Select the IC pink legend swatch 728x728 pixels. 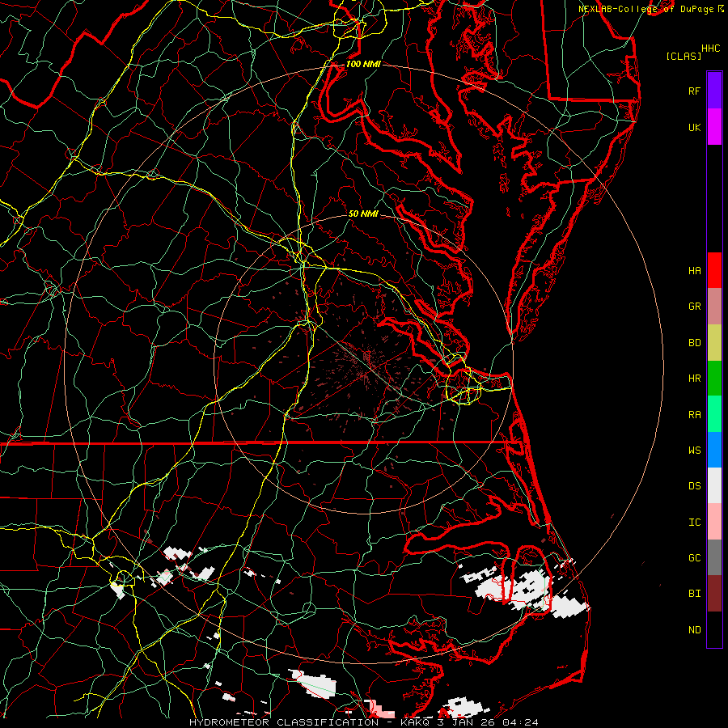(x=714, y=522)
